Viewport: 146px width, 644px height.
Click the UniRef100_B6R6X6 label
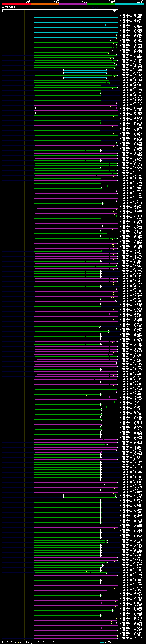(131, 384)
